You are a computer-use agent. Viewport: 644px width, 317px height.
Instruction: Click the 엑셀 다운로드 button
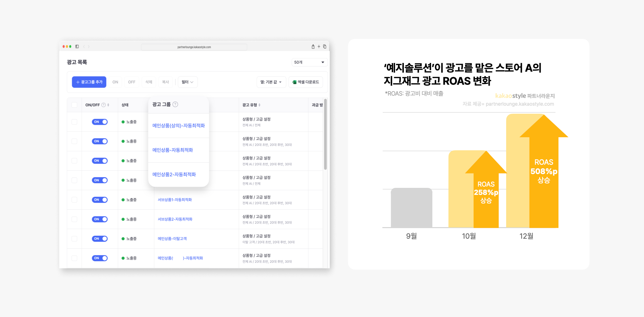(306, 82)
